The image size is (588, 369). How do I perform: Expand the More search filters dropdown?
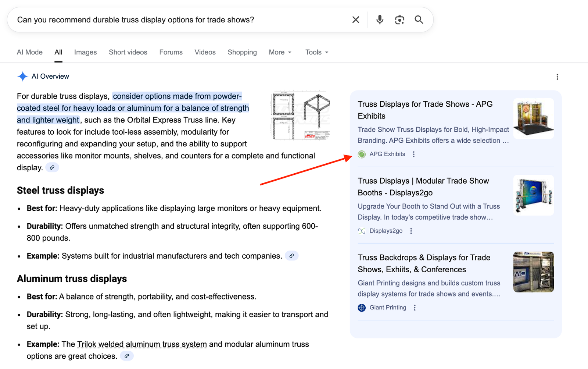point(280,52)
